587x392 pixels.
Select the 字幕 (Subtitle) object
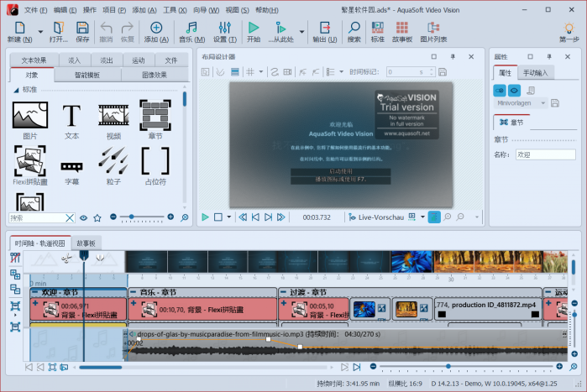click(71, 167)
